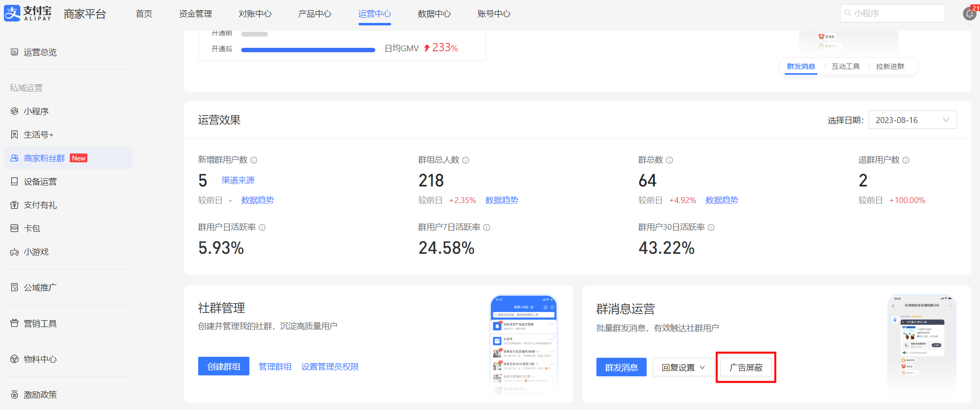980x410 pixels.
Task: Click info icon beside 群用户30日活跃率
Action: coord(711,227)
